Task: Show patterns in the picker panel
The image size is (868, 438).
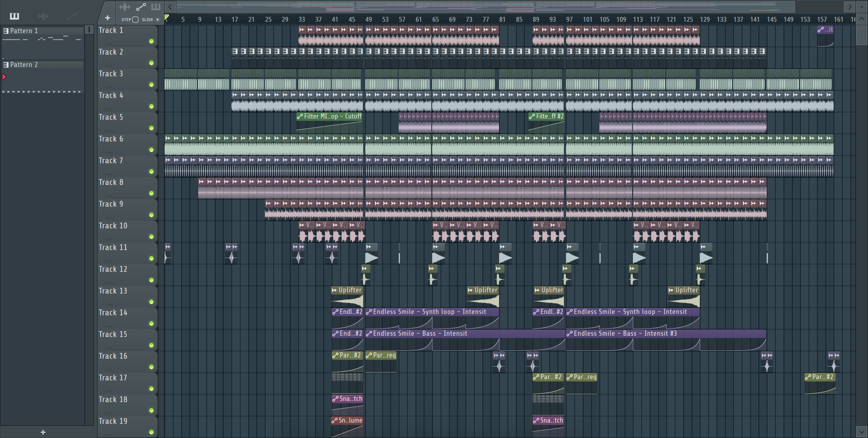Action: [x=14, y=16]
